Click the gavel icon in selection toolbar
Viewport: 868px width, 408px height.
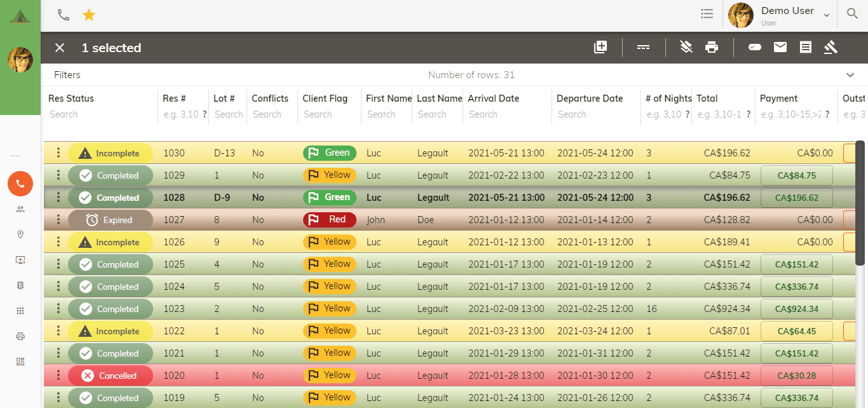coord(831,47)
